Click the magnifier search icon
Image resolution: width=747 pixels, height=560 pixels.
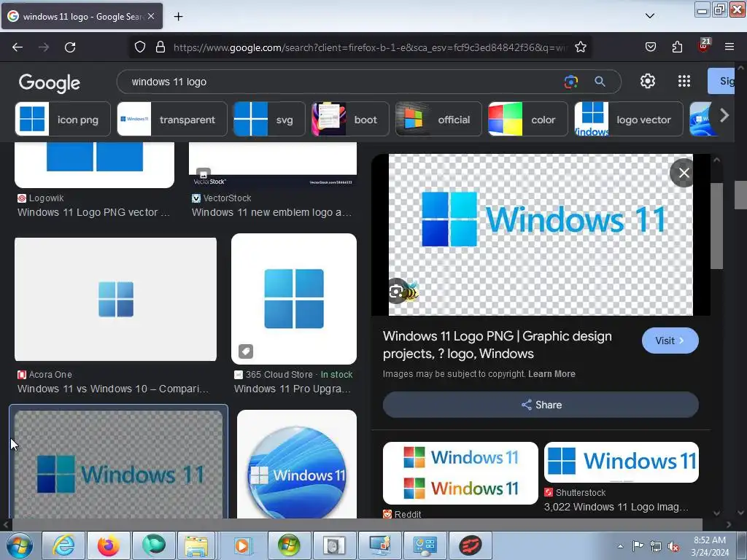pos(600,82)
